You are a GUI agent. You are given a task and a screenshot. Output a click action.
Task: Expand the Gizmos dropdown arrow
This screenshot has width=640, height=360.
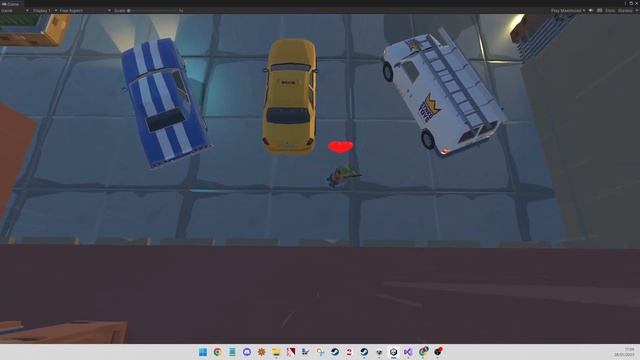pos(636,11)
